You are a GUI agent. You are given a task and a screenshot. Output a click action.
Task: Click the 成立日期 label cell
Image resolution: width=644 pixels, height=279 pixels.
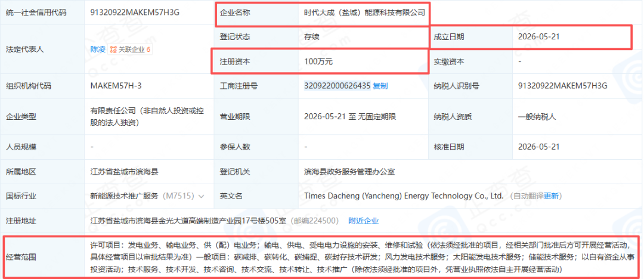click(x=470, y=36)
